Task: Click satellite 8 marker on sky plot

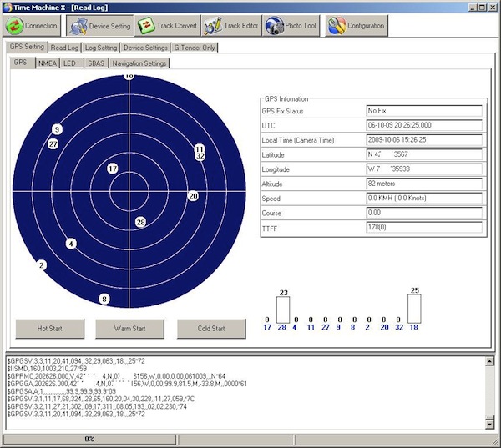Action: tap(104, 299)
